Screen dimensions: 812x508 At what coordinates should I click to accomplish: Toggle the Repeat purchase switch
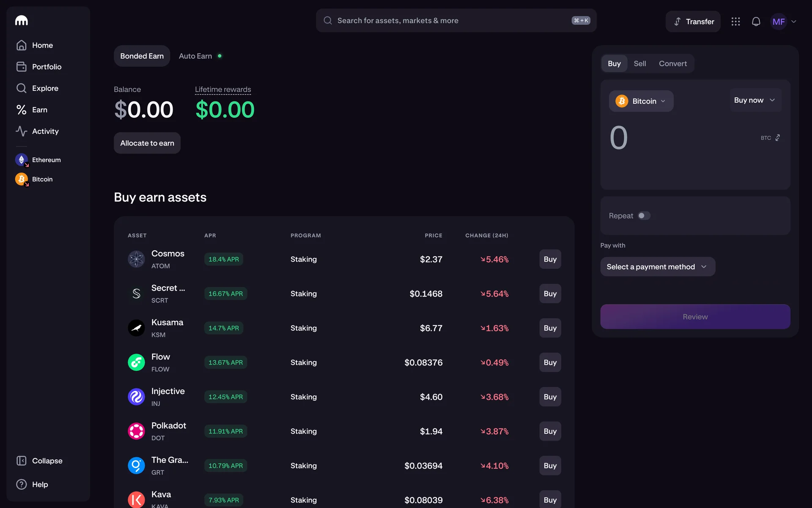coord(644,215)
